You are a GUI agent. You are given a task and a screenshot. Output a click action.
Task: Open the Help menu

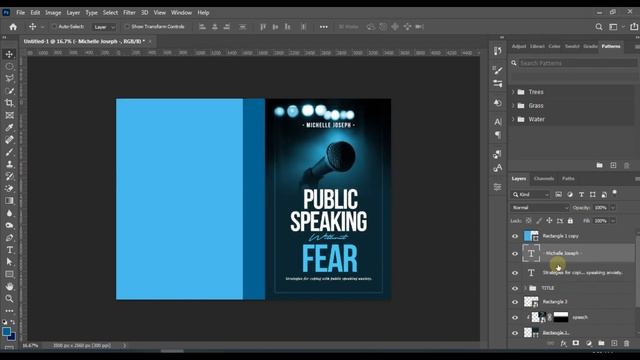(x=203, y=13)
